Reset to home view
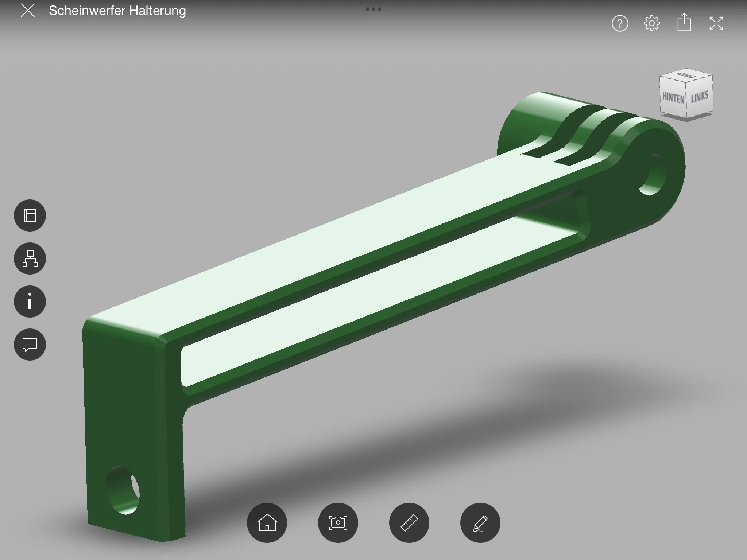Image resolution: width=747 pixels, height=560 pixels. click(267, 523)
